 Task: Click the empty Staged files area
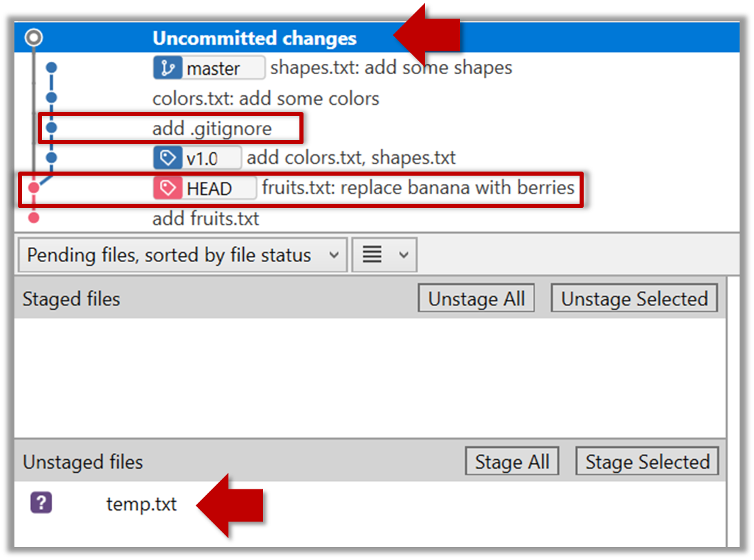pyautogui.click(x=369, y=377)
